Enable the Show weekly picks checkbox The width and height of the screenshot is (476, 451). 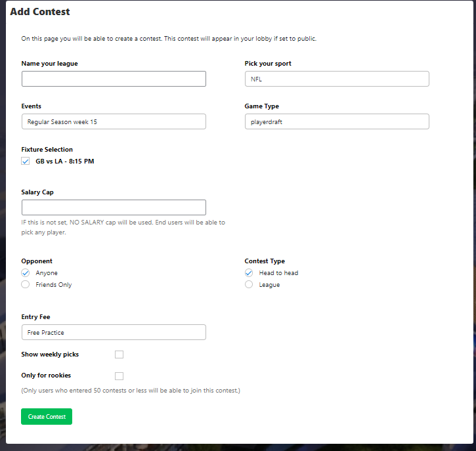click(119, 354)
